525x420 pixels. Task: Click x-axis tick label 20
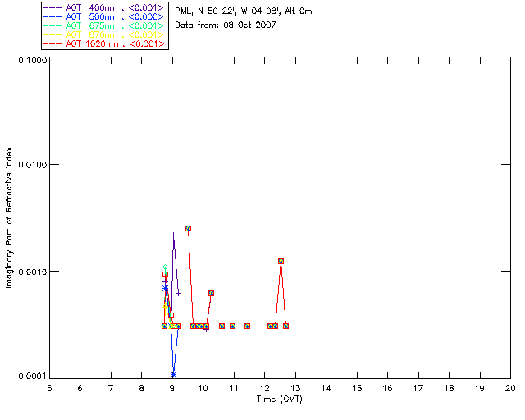pos(510,388)
